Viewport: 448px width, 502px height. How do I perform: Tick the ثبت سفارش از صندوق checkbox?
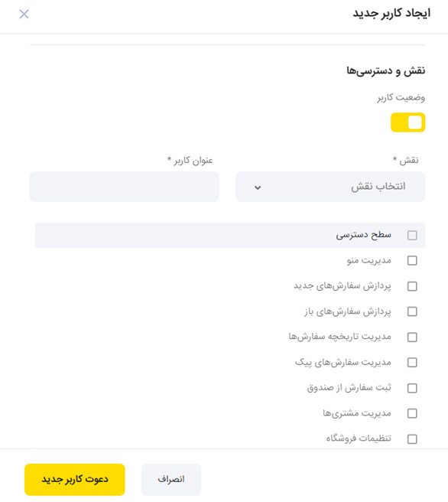pos(412,388)
